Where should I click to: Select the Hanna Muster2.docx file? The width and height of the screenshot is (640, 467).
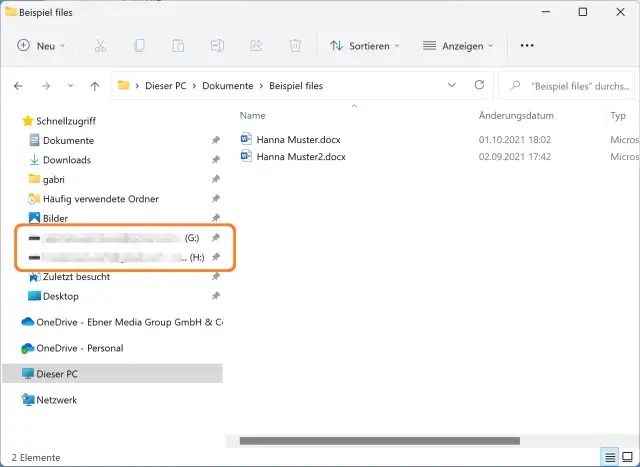click(x=300, y=157)
